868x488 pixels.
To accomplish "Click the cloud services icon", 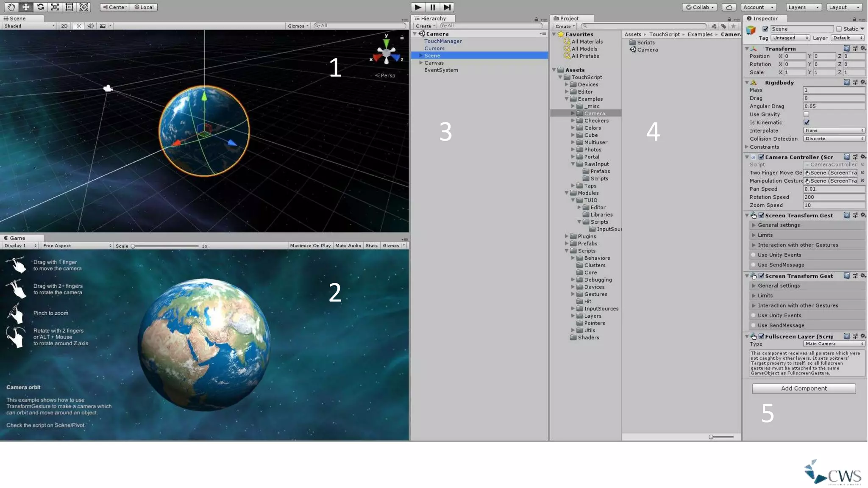I will coord(729,7).
